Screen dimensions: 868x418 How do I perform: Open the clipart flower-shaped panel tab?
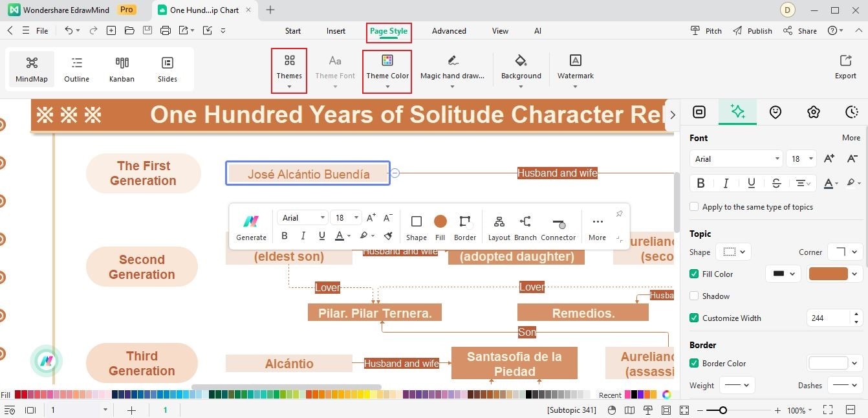[x=814, y=112]
